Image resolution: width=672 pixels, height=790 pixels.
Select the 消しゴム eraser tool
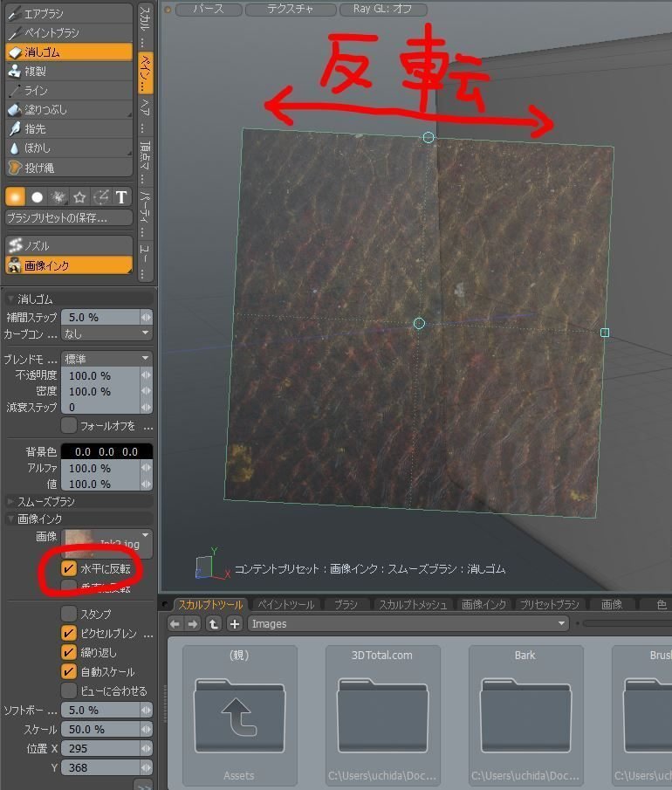click(x=69, y=52)
